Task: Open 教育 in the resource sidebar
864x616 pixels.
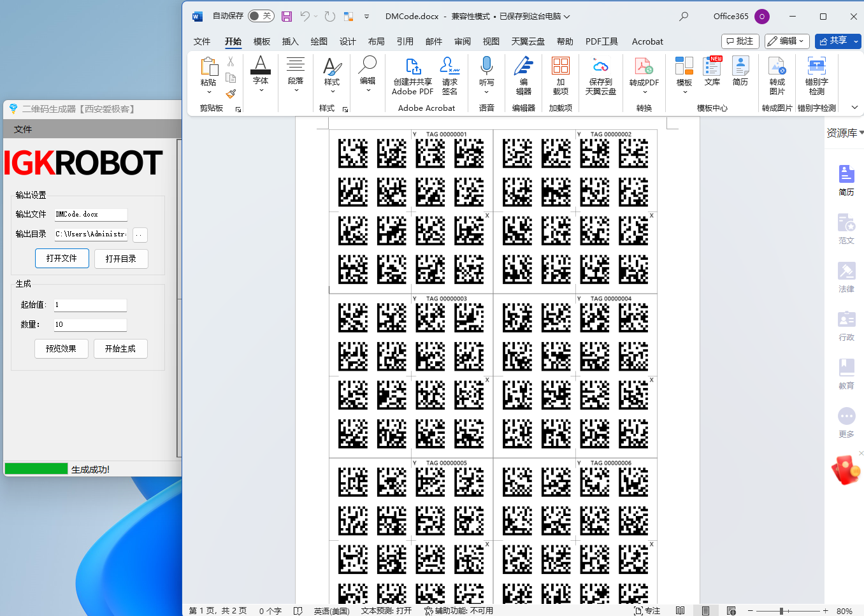Action: pyautogui.click(x=846, y=373)
